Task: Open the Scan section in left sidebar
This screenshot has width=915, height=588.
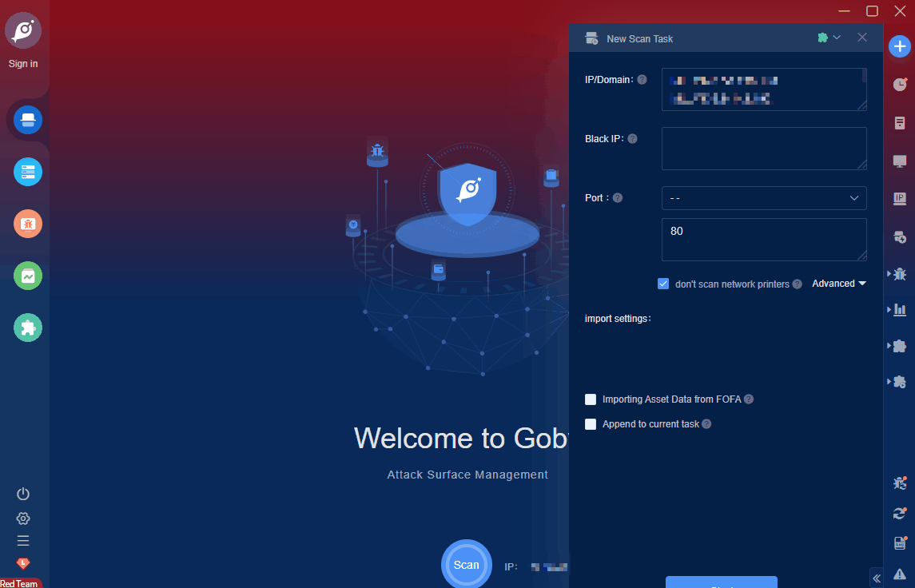Action: pyautogui.click(x=28, y=120)
